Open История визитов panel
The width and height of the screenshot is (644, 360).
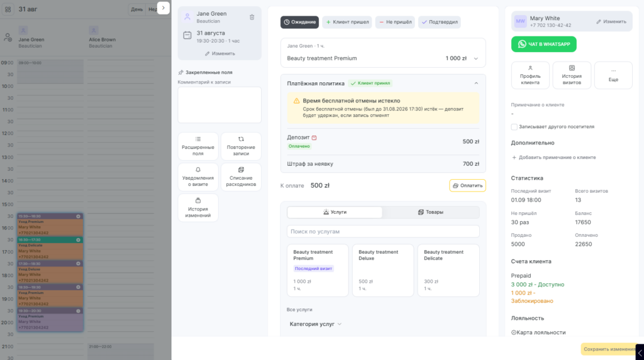click(x=572, y=75)
